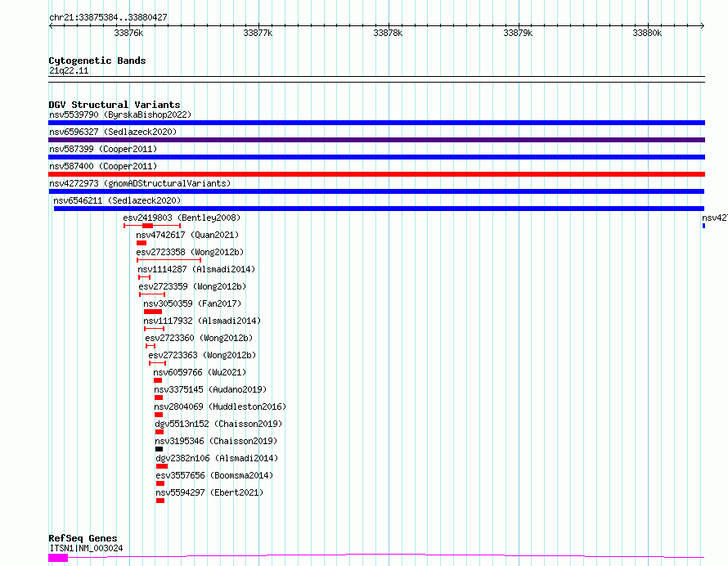This screenshot has width=728, height=566.
Task: Open nsv4272973 (gnomADStructuralVariants) label
Action: (x=140, y=183)
